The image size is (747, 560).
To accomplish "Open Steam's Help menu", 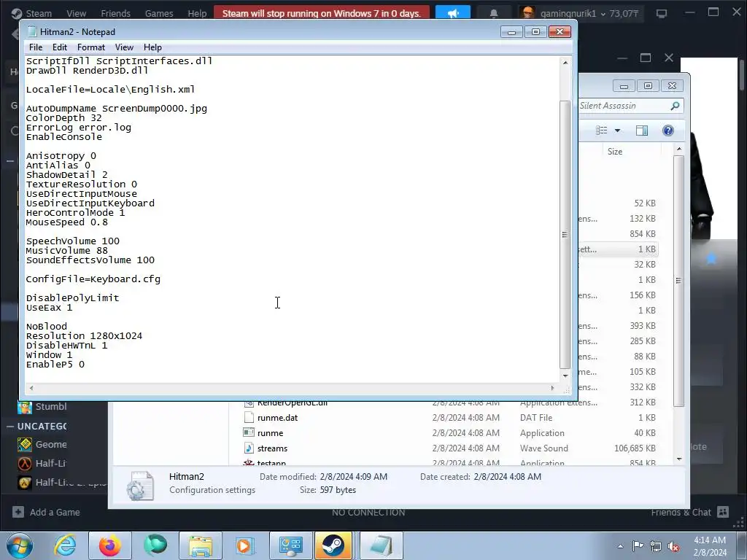I will coord(197,13).
